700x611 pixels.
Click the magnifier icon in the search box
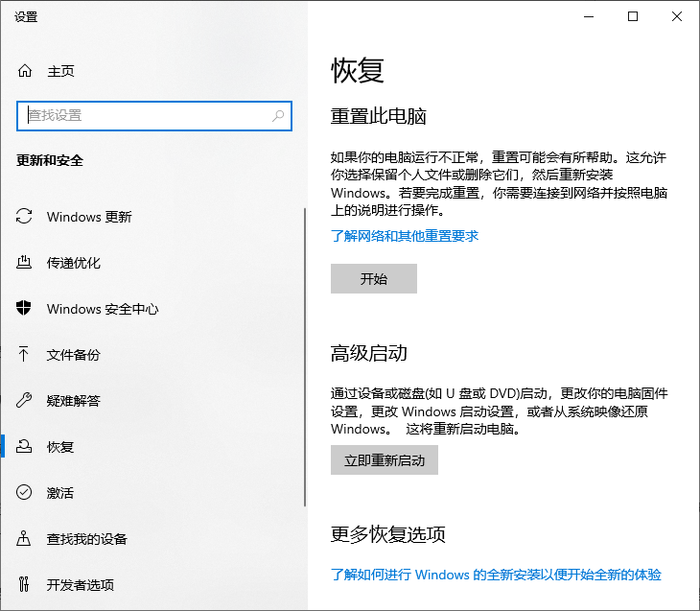278,115
